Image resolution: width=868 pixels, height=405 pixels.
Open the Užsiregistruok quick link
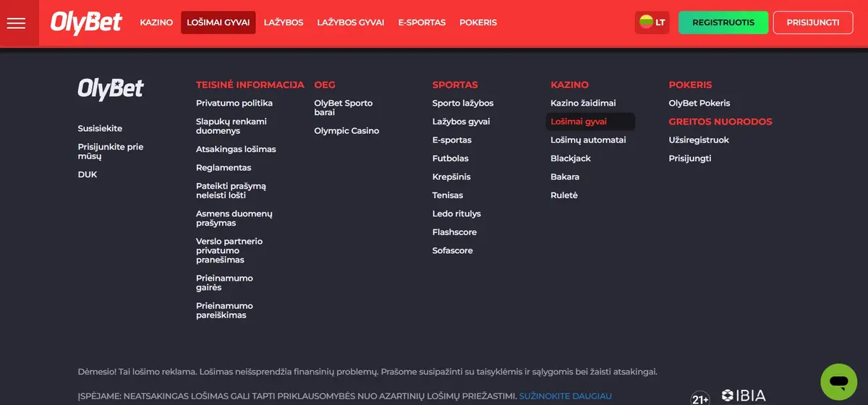point(699,140)
